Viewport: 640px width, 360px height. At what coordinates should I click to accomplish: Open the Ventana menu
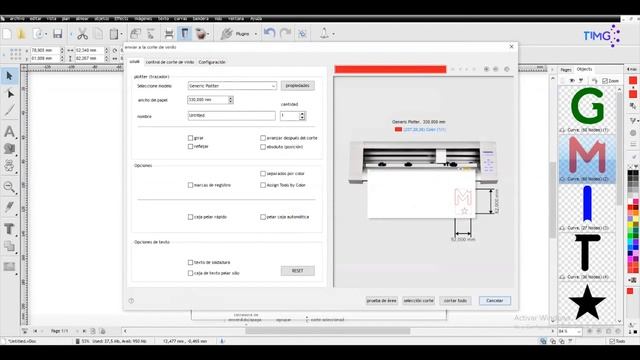[236, 19]
